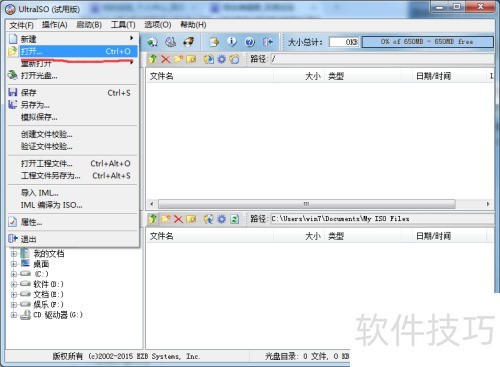Open the 重新打开 submenu
500x367 pixels.
[73, 63]
